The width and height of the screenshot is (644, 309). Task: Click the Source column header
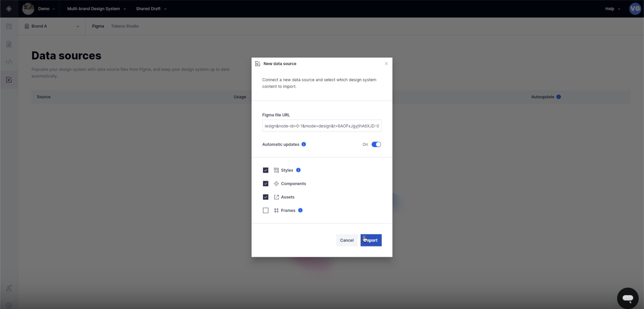click(44, 97)
